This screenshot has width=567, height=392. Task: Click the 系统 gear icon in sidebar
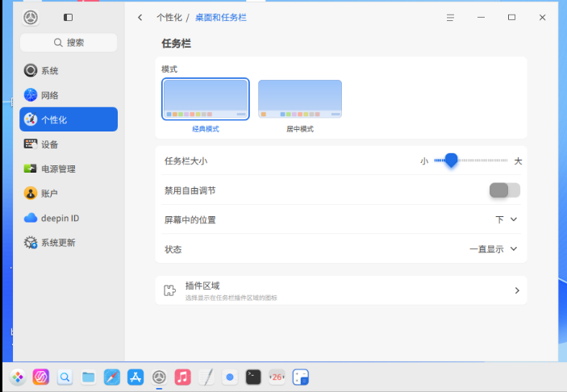[x=31, y=70]
